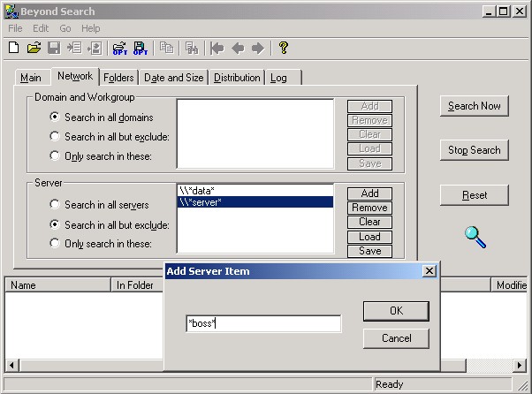Click the domain Save button
532x394 pixels.
click(x=369, y=163)
